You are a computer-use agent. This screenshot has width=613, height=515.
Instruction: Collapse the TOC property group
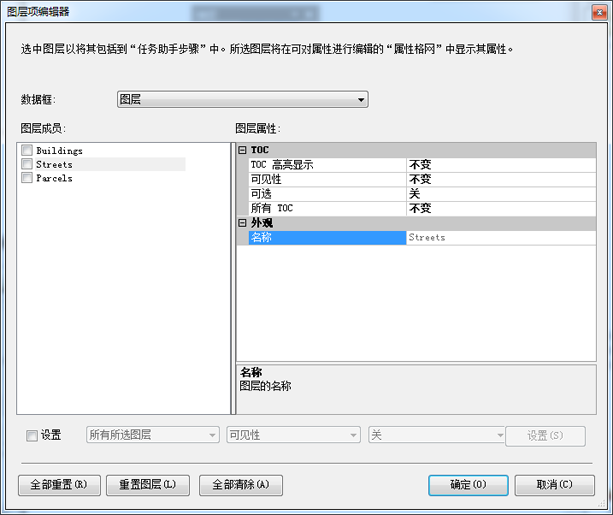[x=242, y=150]
